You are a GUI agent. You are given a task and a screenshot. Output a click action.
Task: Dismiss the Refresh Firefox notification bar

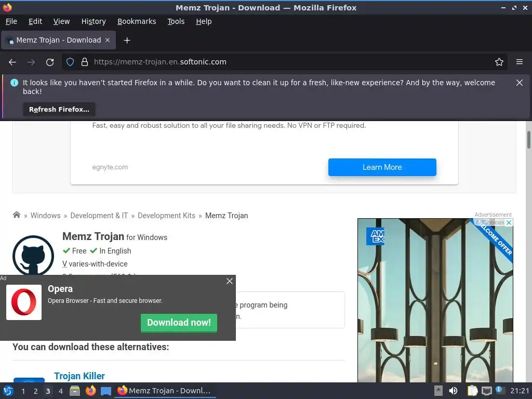520,83
